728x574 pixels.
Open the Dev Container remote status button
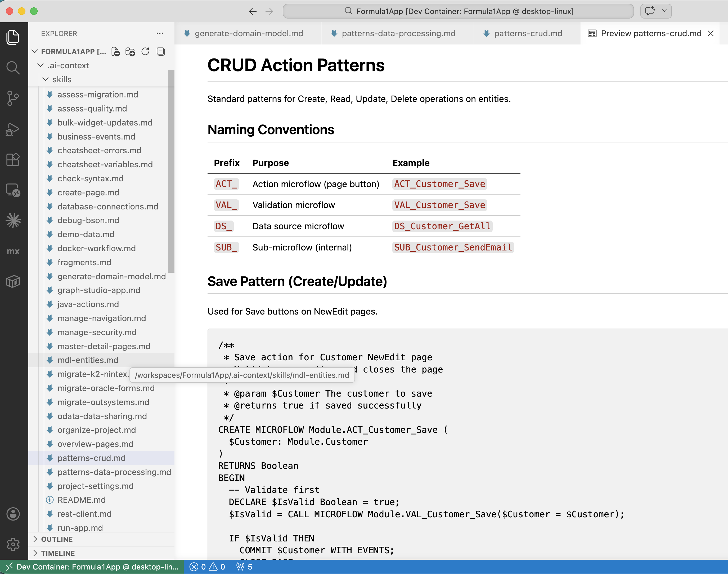click(x=92, y=567)
